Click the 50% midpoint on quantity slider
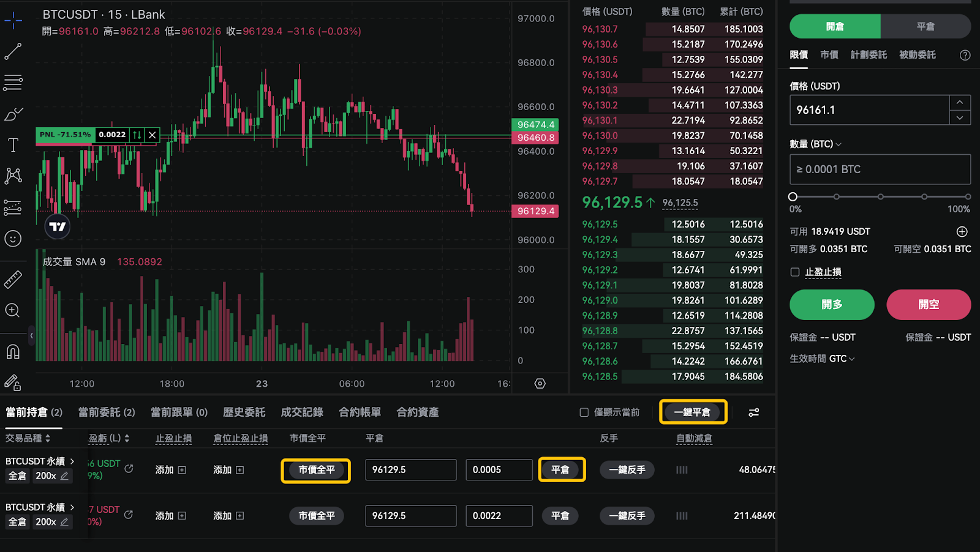This screenshot has width=980, height=552. pos(880,196)
